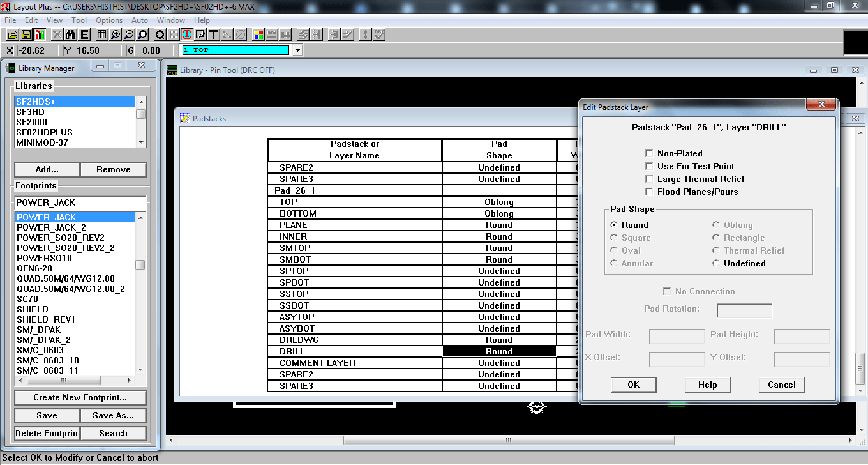Activate the Text tool
Screen dimensions: 868x465
pos(213,34)
